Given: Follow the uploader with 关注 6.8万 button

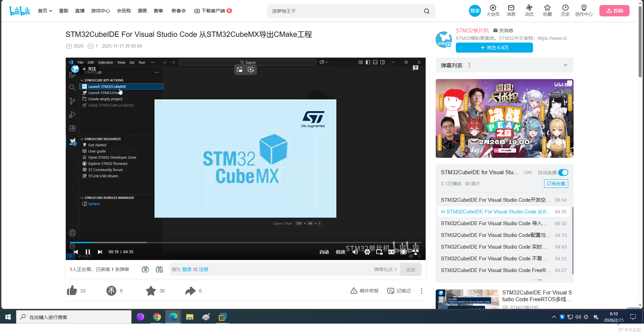Looking at the screenshot, I should 494,48.
